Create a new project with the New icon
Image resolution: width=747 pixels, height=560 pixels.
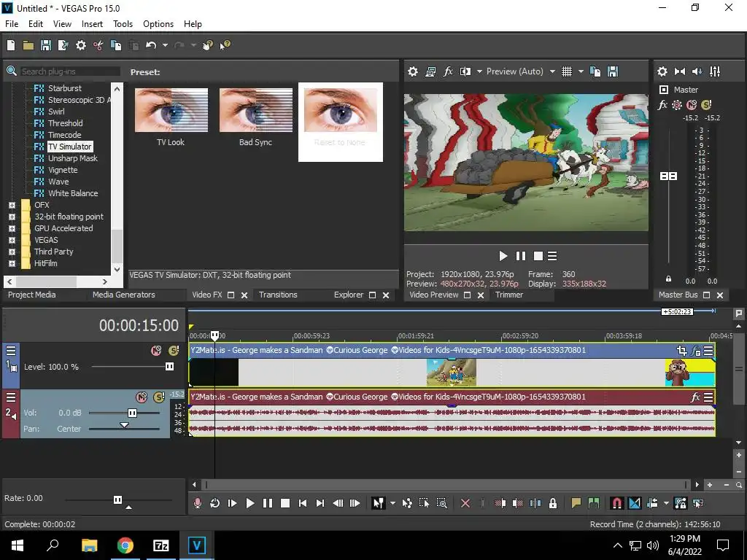tap(11, 45)
